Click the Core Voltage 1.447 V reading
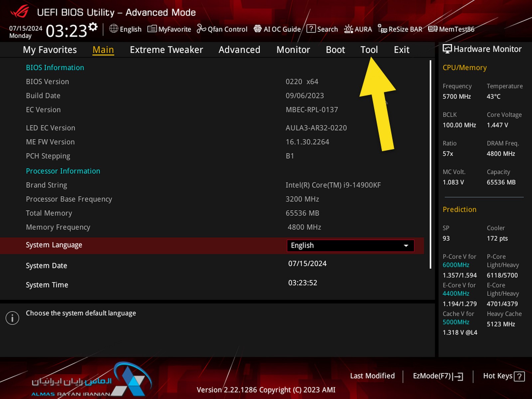Image resolution: width=532 pixels, height=399 pixels. (497, 125)
